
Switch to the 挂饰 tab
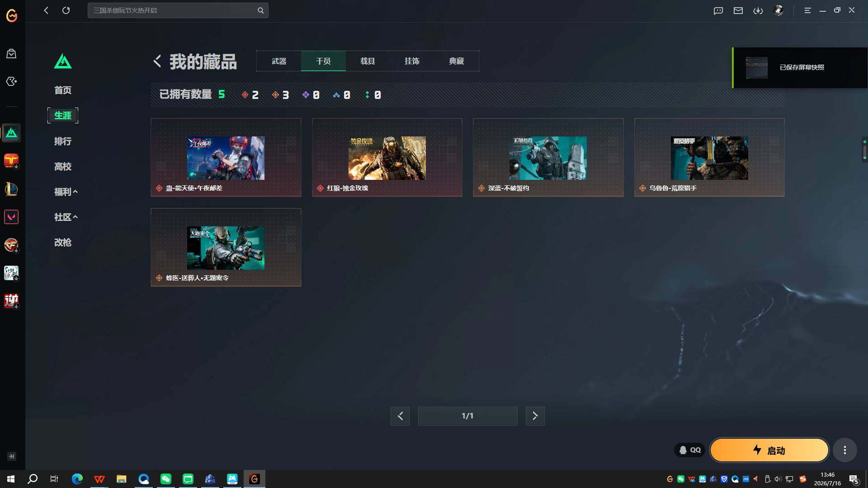point(412,61)
